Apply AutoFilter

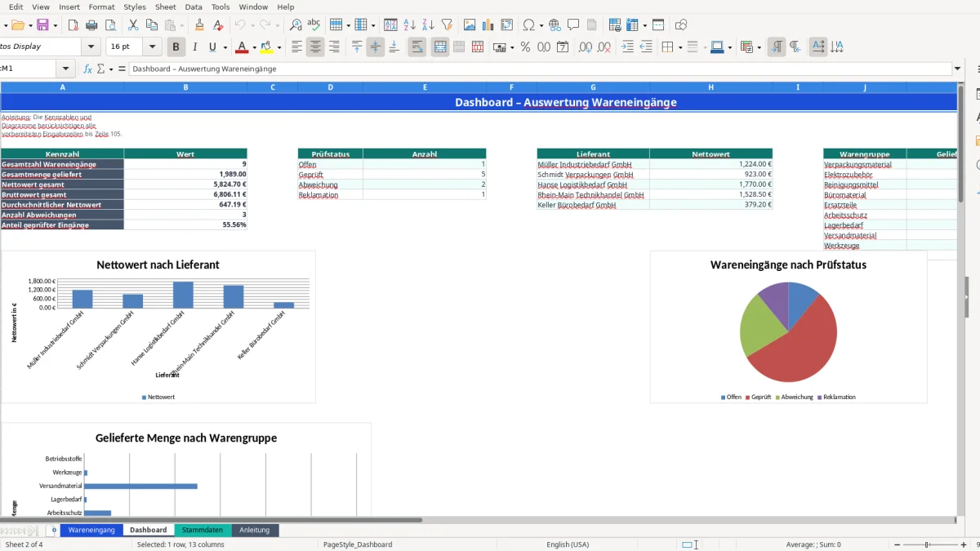(447, 25)
